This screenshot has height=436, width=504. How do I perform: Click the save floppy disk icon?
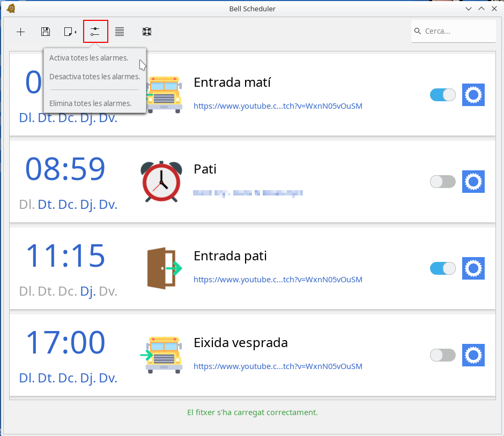point(46,32)
